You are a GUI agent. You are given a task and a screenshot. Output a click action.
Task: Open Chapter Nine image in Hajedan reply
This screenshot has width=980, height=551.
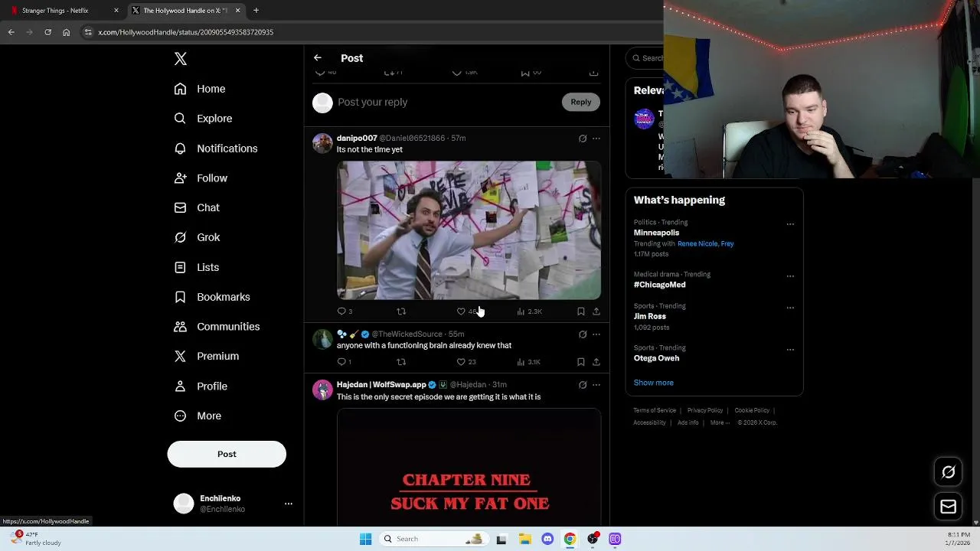469,467
